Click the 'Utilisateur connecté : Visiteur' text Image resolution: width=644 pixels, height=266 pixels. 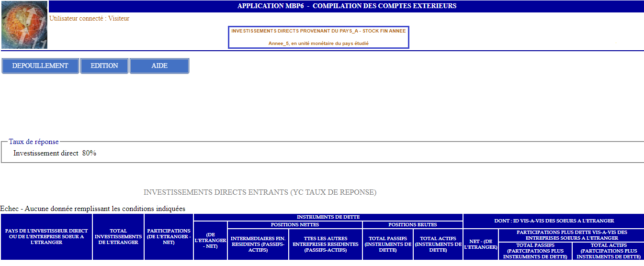(90, 19)
